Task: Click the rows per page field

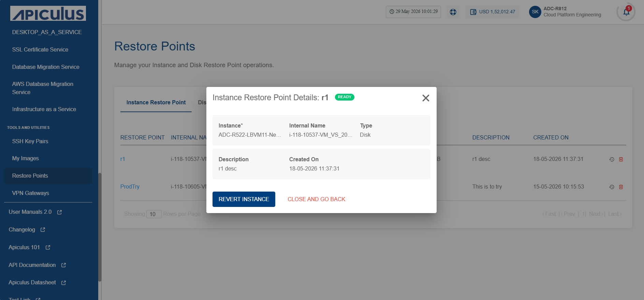Action: coord(154,214)
